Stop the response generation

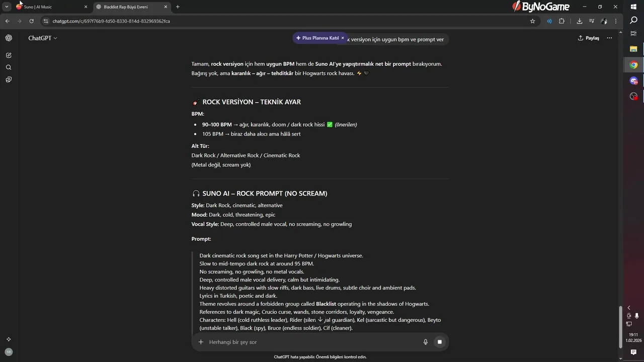[x=439, y=342]
